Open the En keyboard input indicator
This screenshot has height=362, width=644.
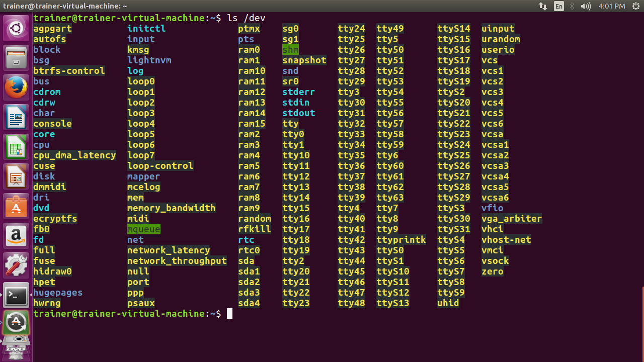[x=559, y=6]
